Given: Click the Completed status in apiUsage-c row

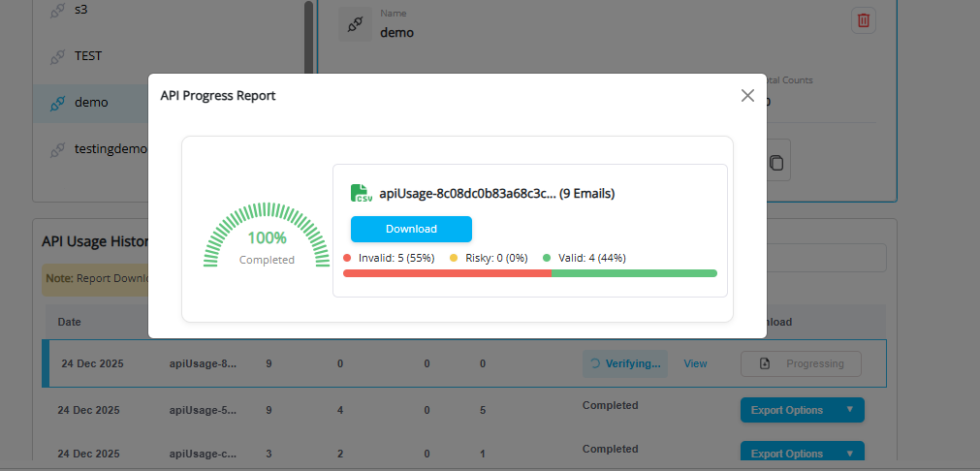Looking at the screenshot, I should click(610, 449).
